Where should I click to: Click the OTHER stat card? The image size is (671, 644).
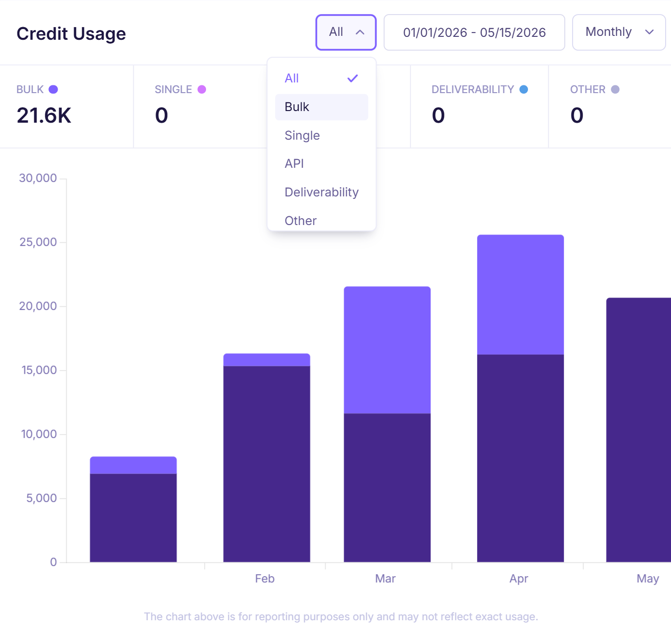pos(610,107)
